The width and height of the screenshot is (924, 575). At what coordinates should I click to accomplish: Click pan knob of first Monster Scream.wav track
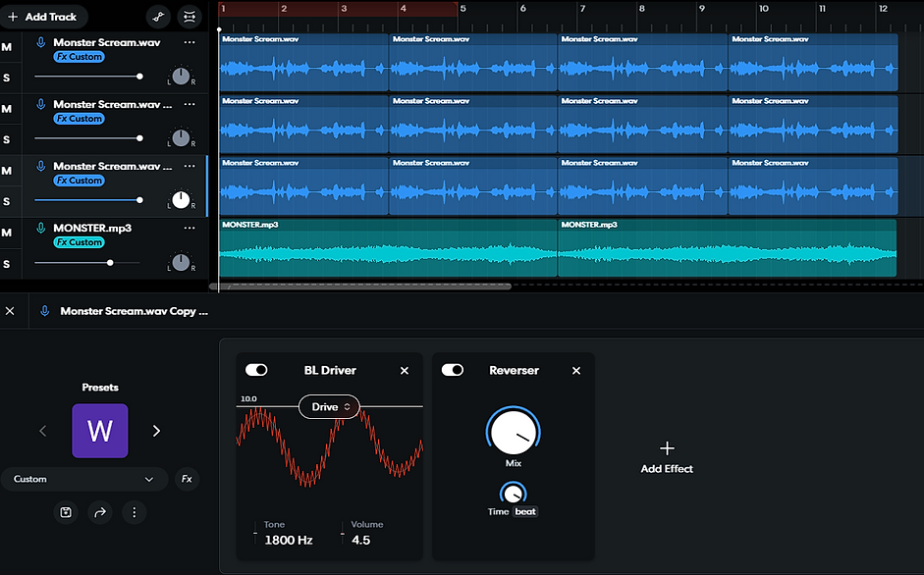click(x=181, y=76)
